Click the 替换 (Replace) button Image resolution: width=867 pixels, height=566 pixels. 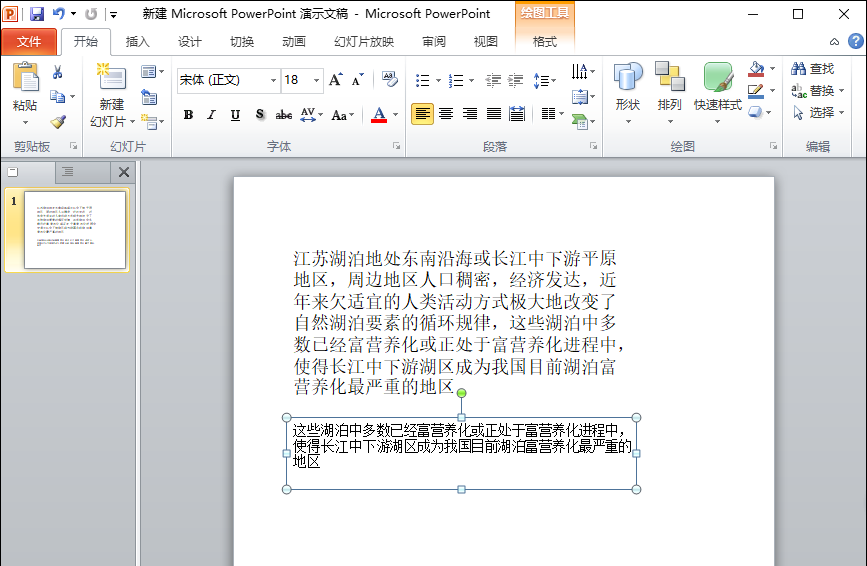coord(813,91)
